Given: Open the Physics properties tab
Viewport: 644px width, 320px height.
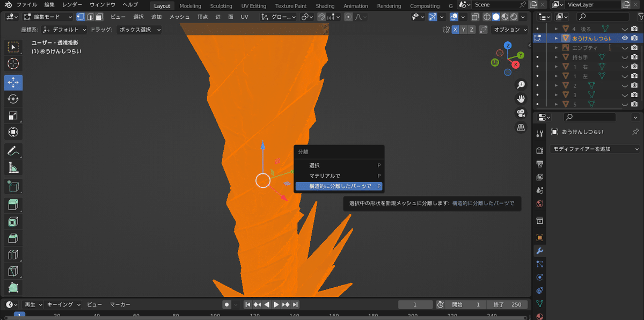Looking at the screenshot, I should 540,277.
